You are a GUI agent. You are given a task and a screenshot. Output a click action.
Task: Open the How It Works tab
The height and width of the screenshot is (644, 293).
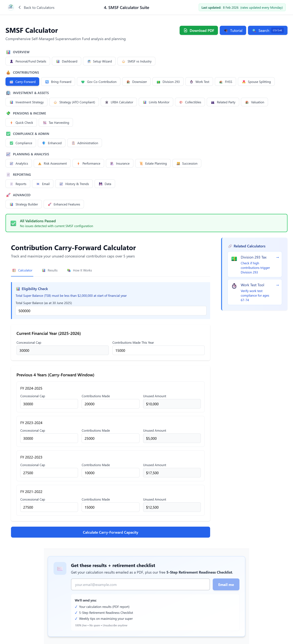[79, 270]
